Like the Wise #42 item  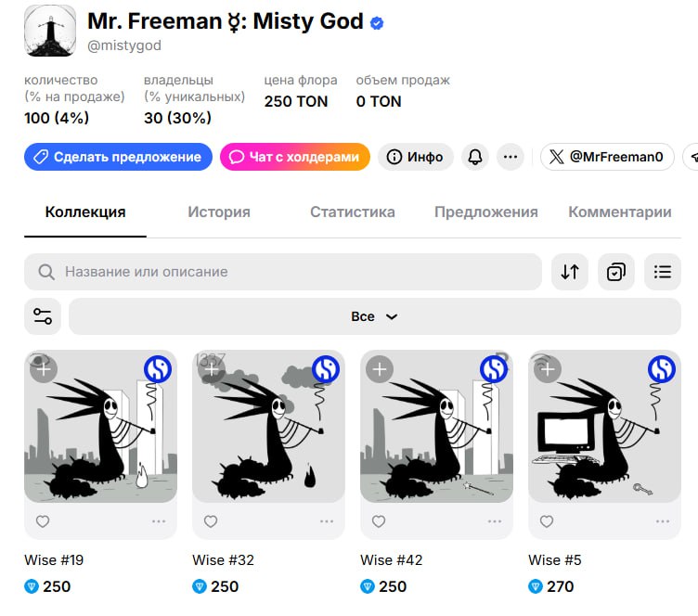(379, 521)
